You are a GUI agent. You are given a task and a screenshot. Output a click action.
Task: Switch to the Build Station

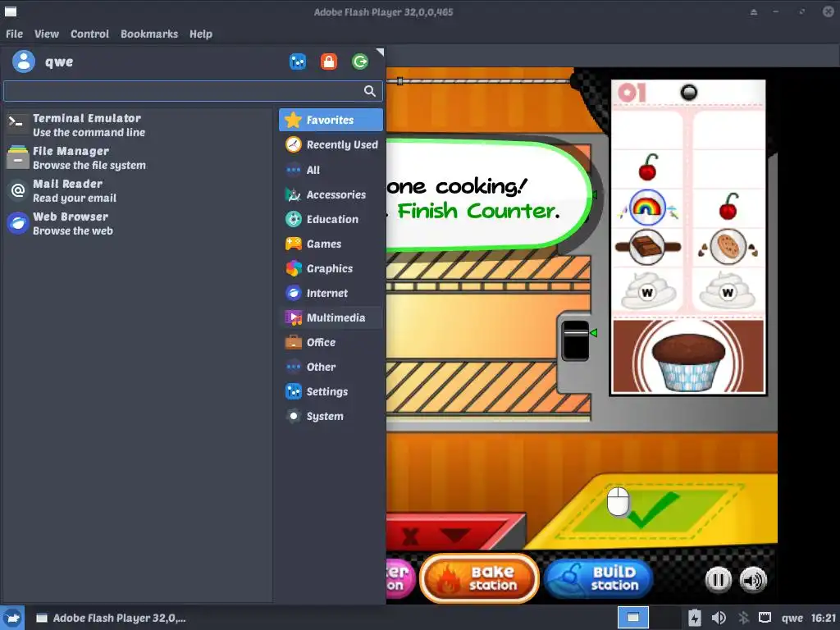coord(599,578)
